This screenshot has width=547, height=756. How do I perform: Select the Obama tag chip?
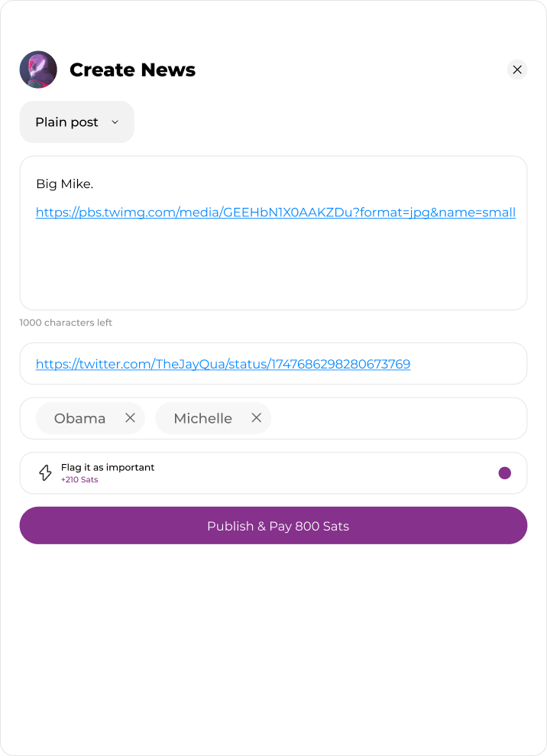tap(79, 418)
